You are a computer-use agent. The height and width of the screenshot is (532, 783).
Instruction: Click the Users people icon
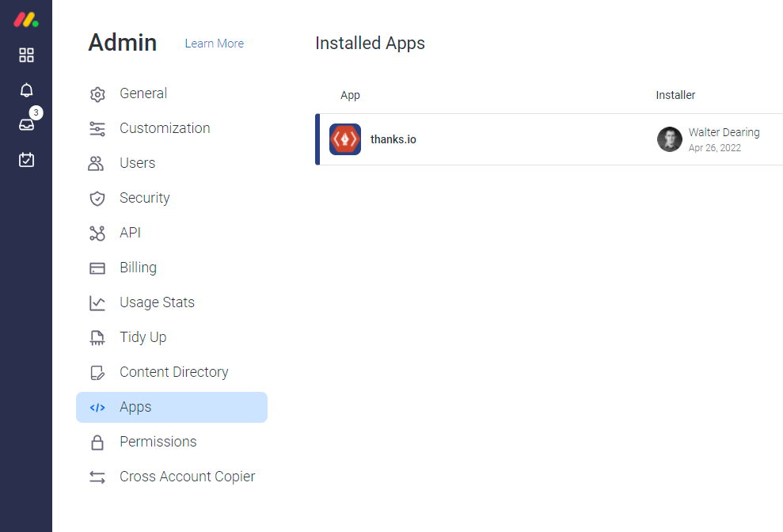coord(96,163)
